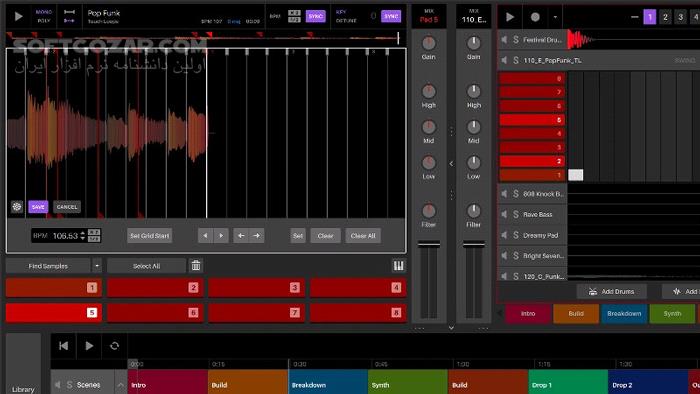Cancel the beatgrid edits
The image size is (700, 394).
(x=67, y=207)
